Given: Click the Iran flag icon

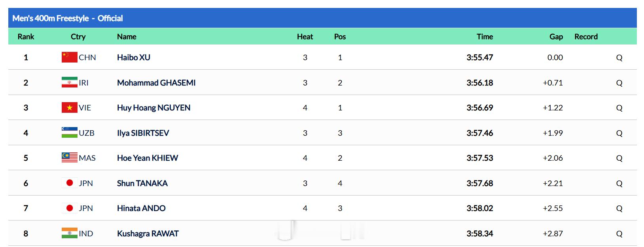Looking at the screenshot, I should 69,83.
